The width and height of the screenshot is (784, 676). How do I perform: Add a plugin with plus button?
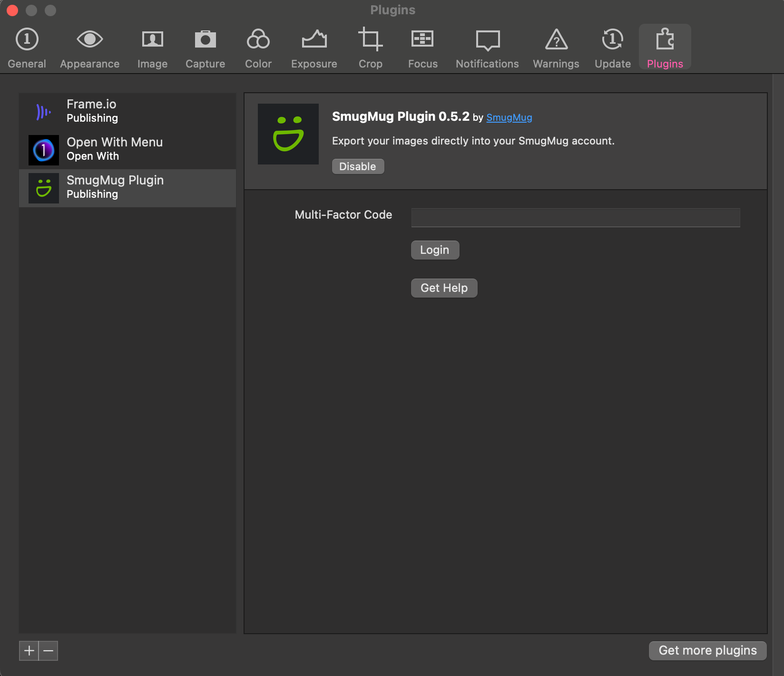[29, 650]
